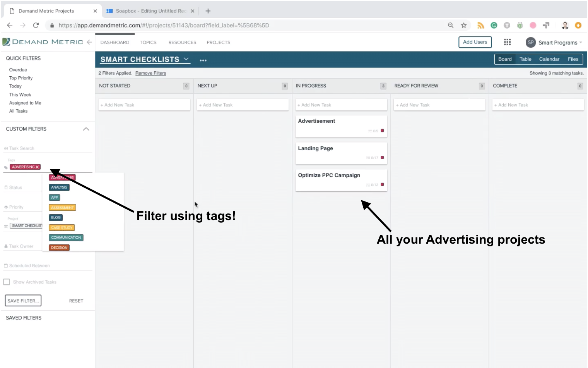Click the Task Search field
The image size is (588, 368).
pyautogui.click(x=48, y=148)
